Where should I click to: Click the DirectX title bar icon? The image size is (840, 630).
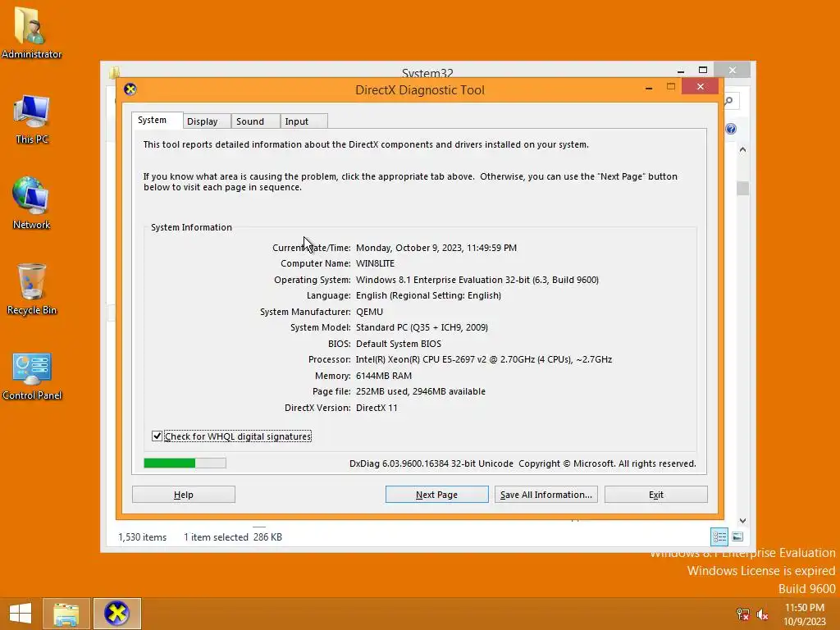click(x=130, y=89)
